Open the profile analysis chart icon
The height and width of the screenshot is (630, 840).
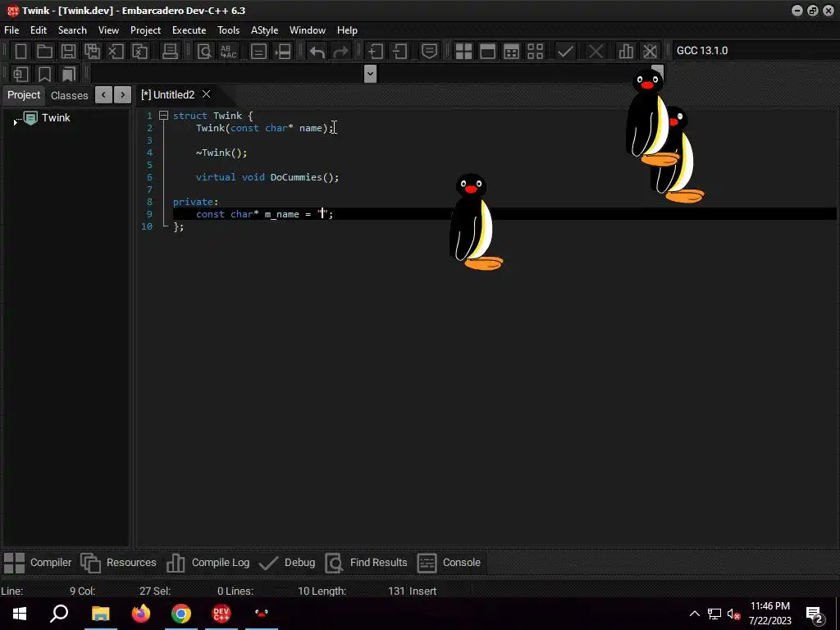click(x=625, y=52)
